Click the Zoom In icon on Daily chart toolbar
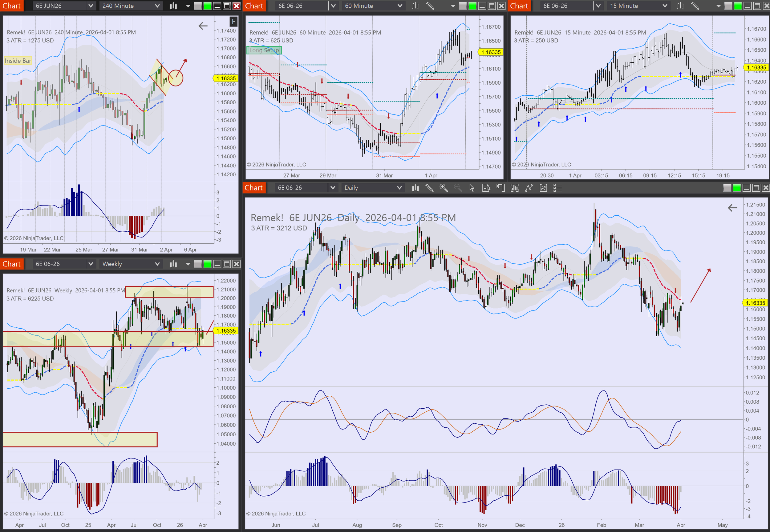Viewport: 770px width, 532px height. point(444,188)
